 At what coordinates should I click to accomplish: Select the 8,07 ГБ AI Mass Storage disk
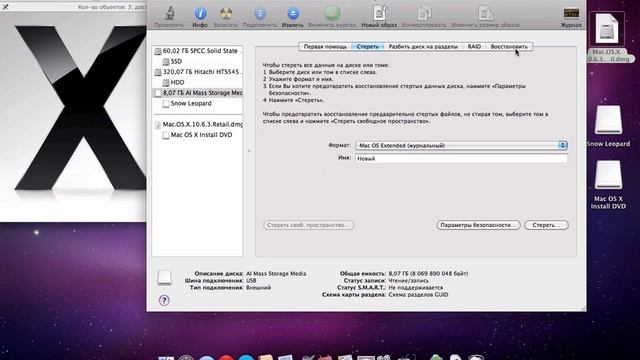coord(198,93)
